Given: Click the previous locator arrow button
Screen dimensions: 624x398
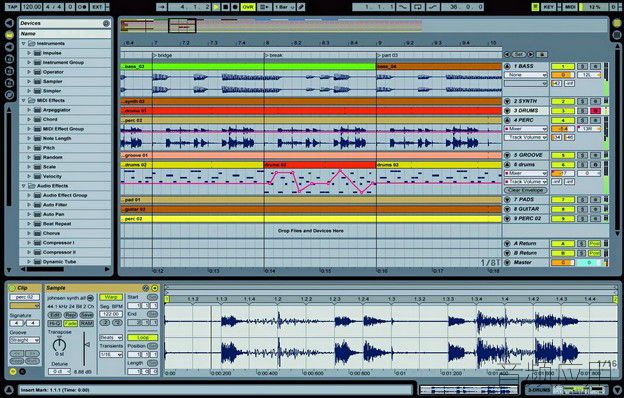Looking at the screenshot, I should tap(507, 54).
